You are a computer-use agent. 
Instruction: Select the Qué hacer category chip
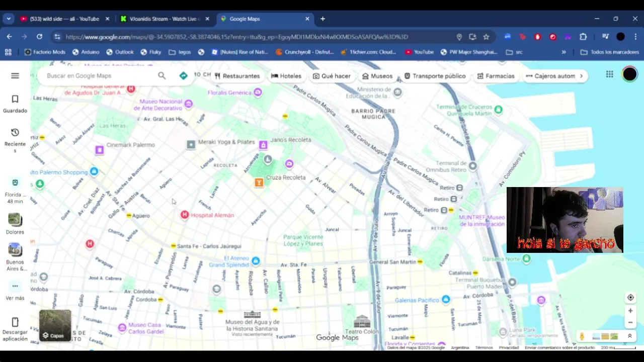click(332, 76)
